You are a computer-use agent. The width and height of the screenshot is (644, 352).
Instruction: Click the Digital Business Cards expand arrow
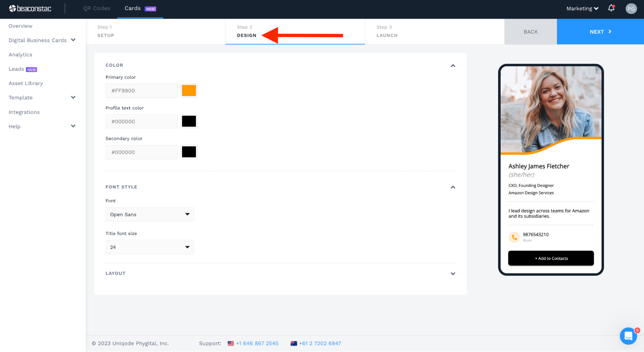73,40
